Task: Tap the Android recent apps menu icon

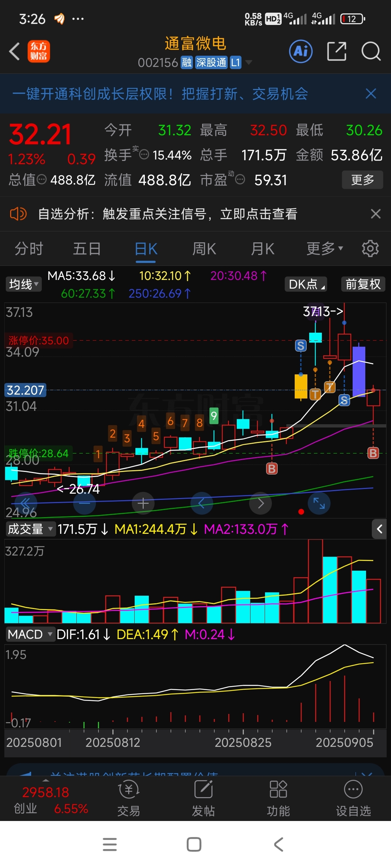Action: point(110,844)
